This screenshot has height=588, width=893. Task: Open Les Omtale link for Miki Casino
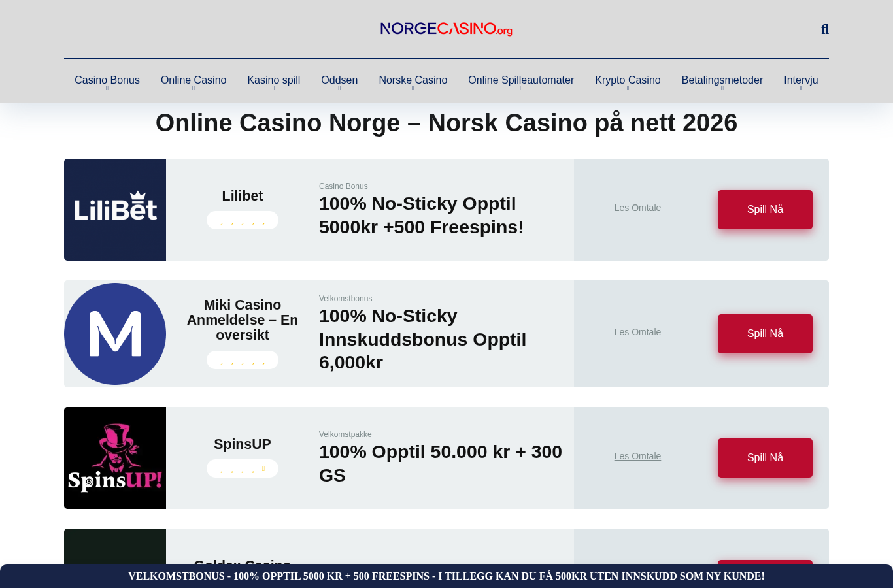pyautogui.click(x=637, y=332)
